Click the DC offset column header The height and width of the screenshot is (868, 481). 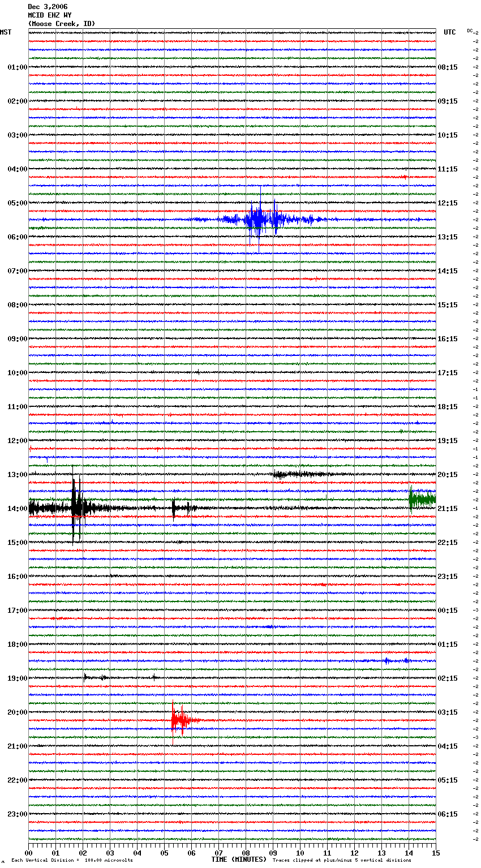pos(470,31)
